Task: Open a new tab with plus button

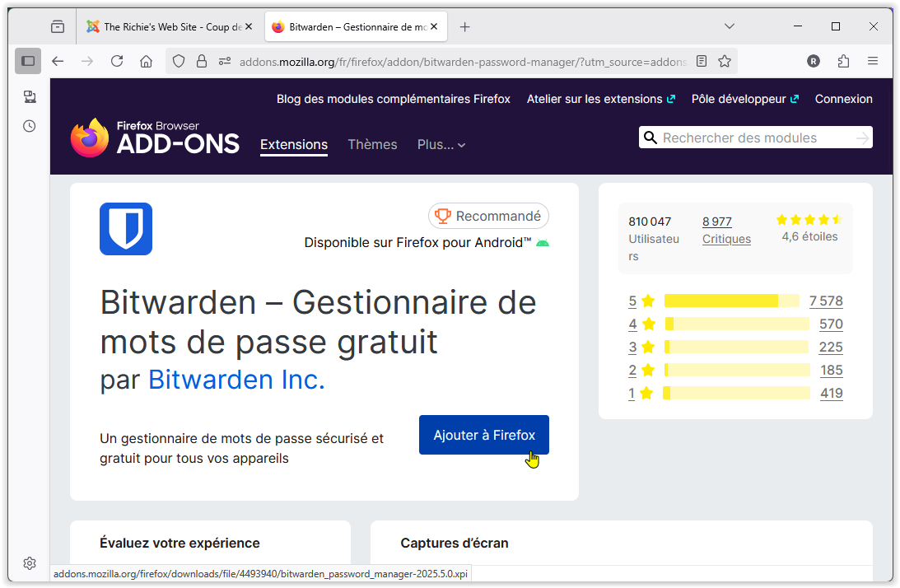Action: click(464, 27)
